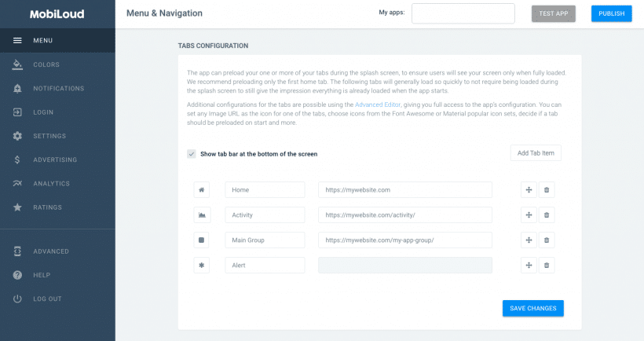644x341 pixels.
Task: Click the Publish button
Action: [611, 13]
